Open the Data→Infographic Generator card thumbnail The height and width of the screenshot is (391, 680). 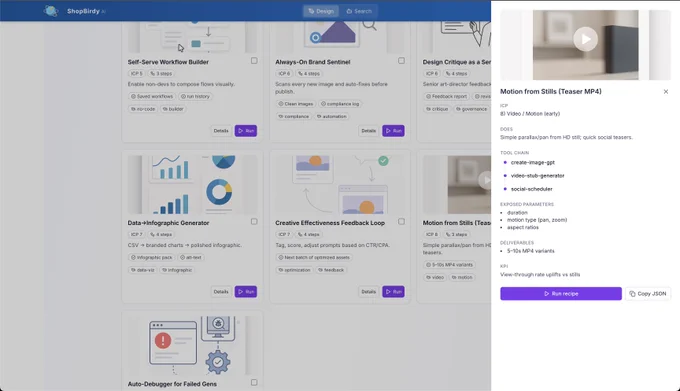(192, 185)
